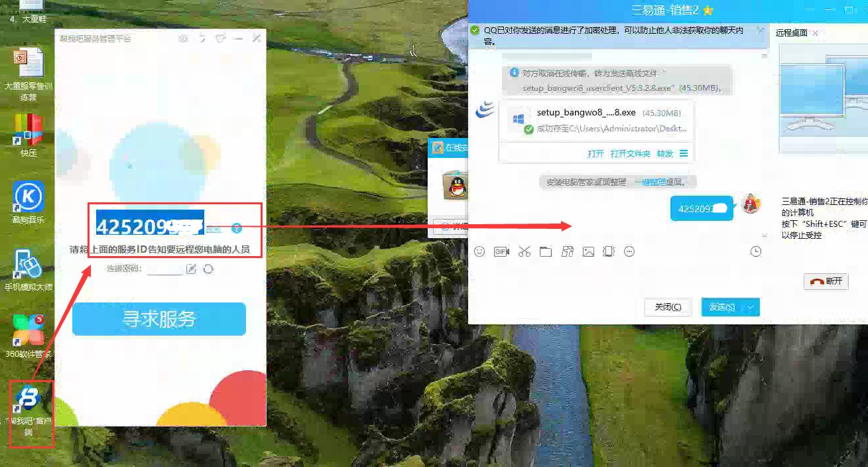Click the 帮我吧服务管理平台 window title
Screen dimensions: 868x467
[95, 38]
